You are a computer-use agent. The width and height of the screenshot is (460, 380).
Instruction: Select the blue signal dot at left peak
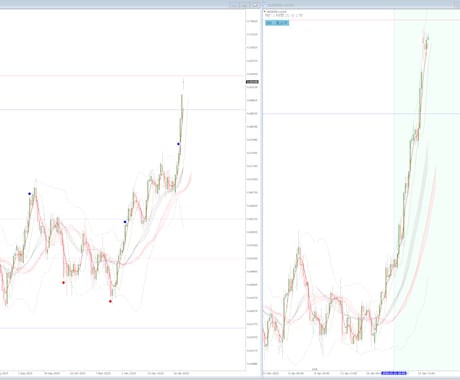(x=30, y=194)
